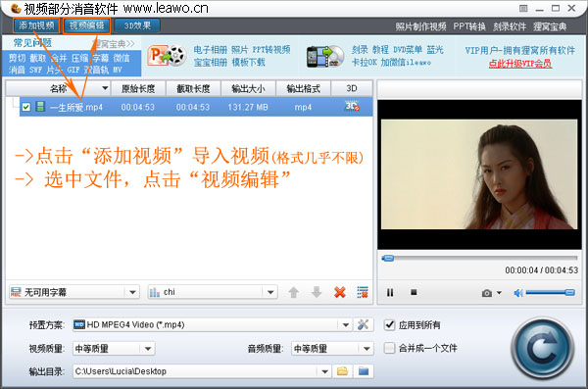Image resolution: width=588 pixels, height=389 pixels.
Task: Open the 音频质量 dropdown
Action: click(332, 349)
